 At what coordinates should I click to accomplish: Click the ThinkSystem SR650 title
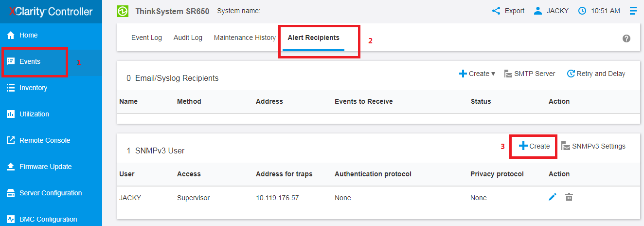coord(172,11)
